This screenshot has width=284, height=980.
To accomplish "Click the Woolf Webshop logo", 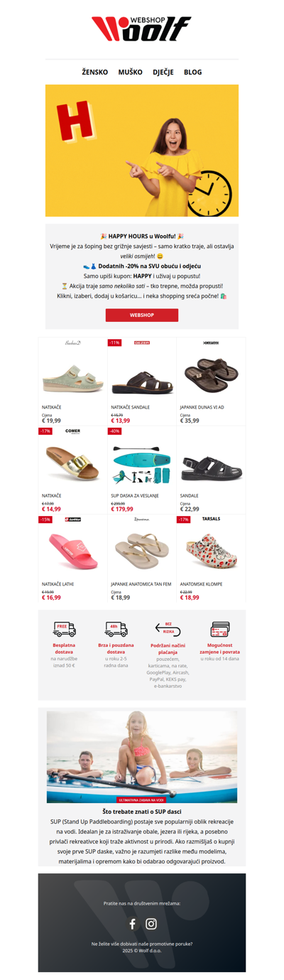I will click(142, 29).
